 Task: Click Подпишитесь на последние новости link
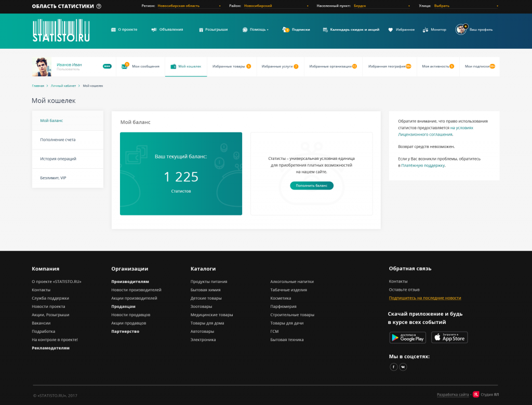pos(425,298)
